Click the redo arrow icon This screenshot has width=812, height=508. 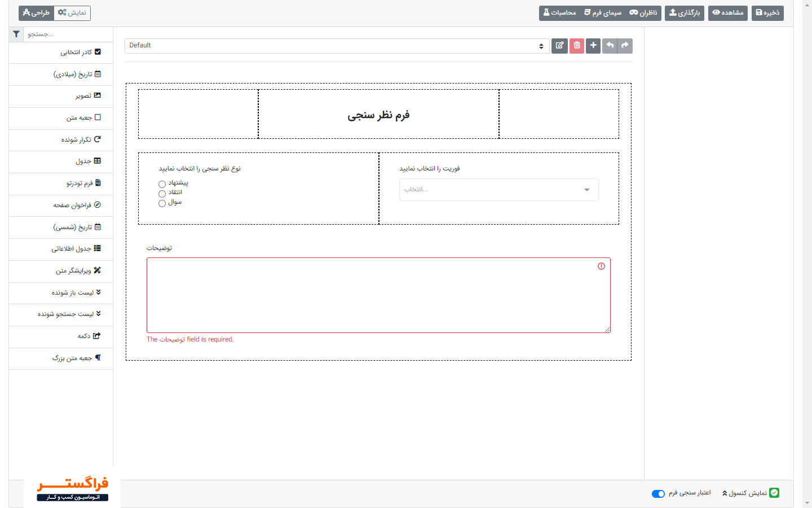tap(625, 46)
